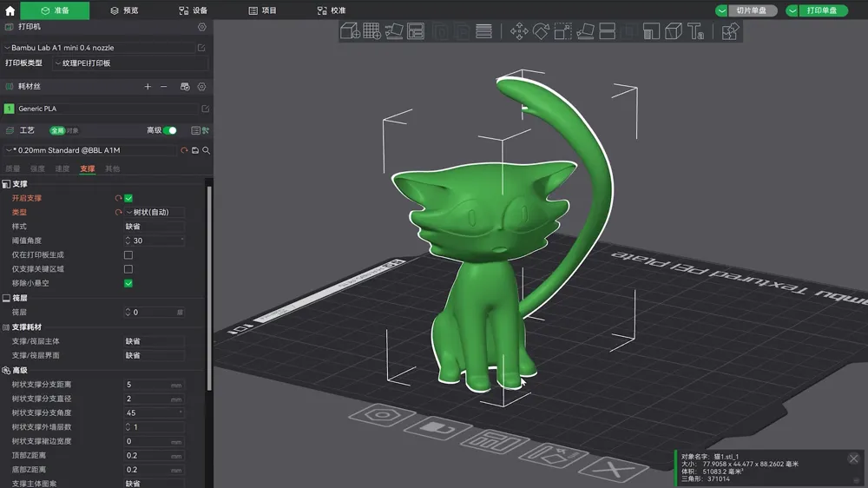Viewport: 868px width, 488px height.
Task: Open the Seam Painting tool
Action: click(674, 31)
